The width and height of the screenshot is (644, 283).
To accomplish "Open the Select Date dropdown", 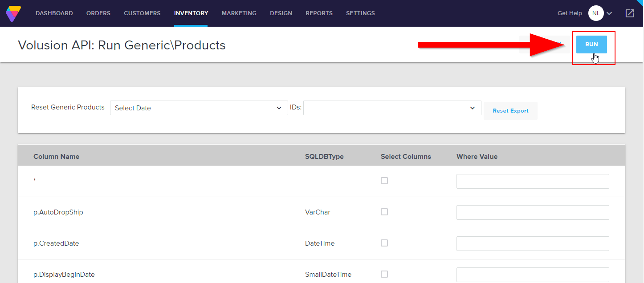I will click(x=199, y=108).
